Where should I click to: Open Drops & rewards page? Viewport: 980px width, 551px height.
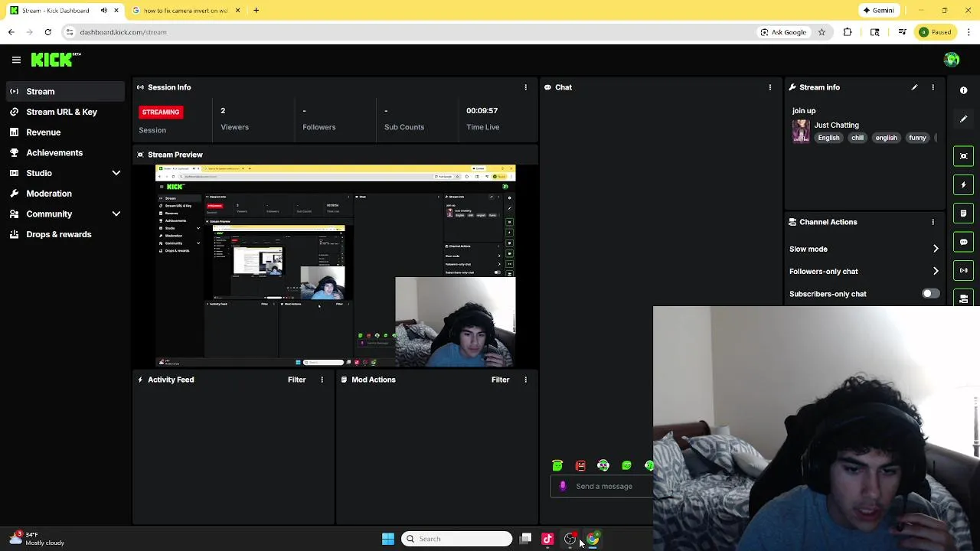pos(64,234)
